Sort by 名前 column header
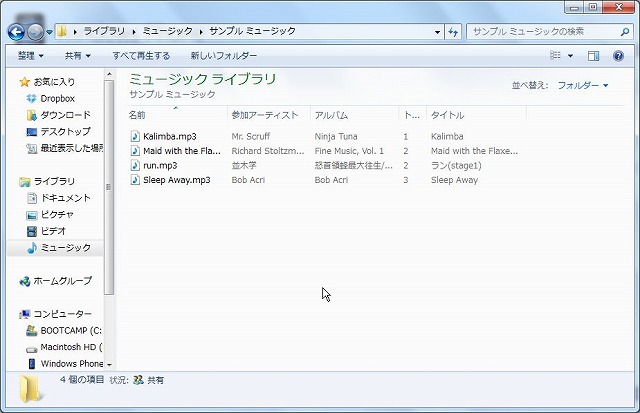The width and height of the screenshot is (640, 413). (137, 115)
